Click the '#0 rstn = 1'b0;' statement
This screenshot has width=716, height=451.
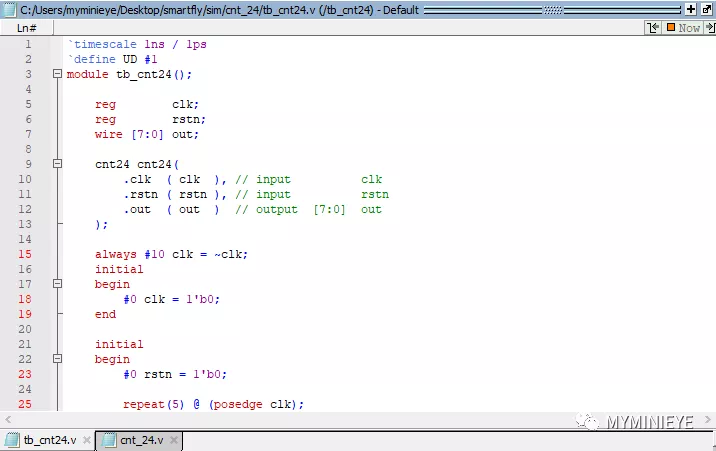click(x=175, y=374)
